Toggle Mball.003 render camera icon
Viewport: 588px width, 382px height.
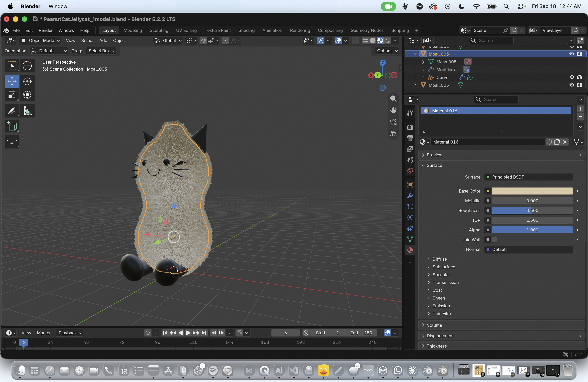pos(580,54)
